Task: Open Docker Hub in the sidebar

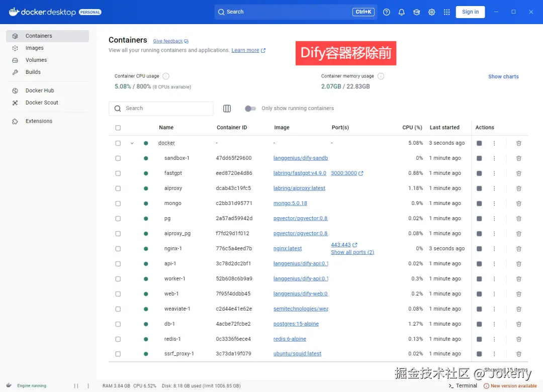Action: (47, 90)
